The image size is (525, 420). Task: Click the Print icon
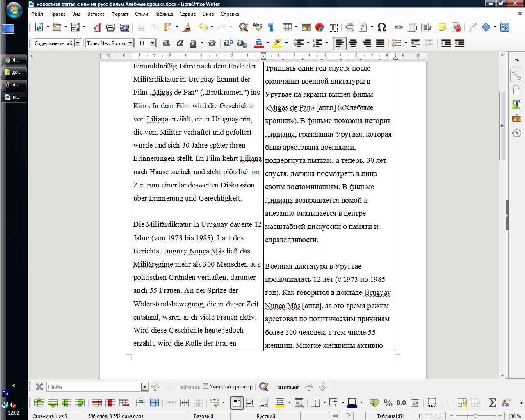111,27
